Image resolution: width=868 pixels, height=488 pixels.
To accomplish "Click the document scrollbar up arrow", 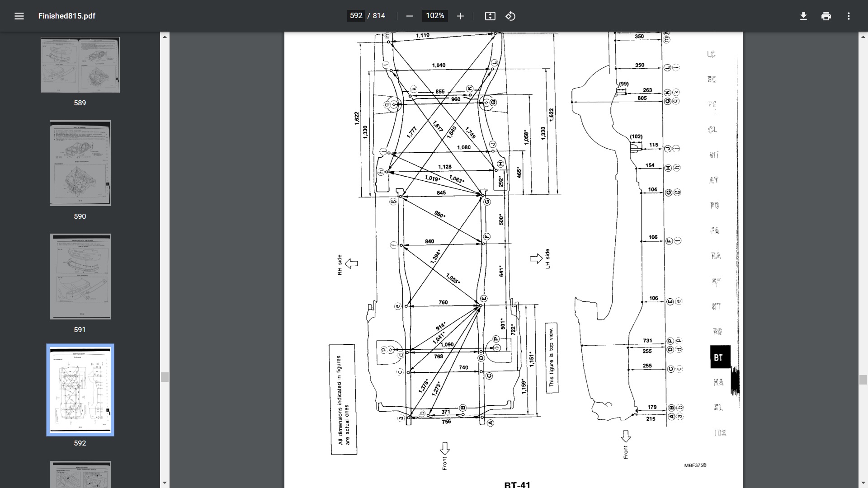I will tap(863, 37).
